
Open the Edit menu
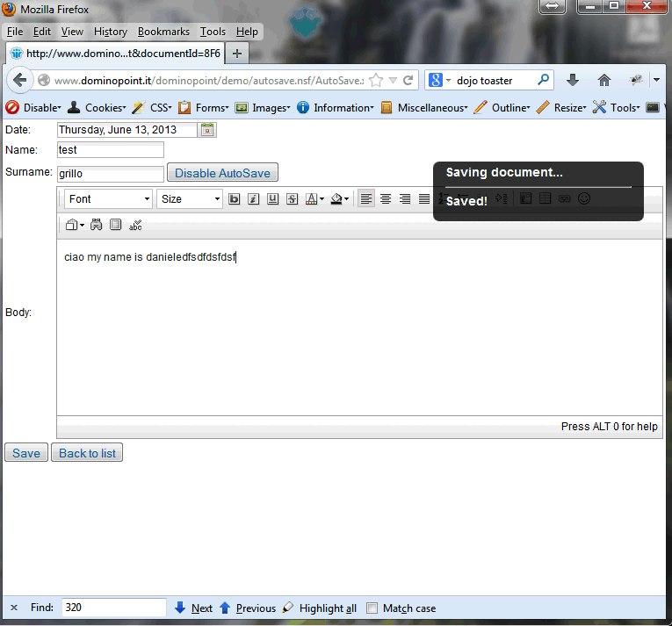(42, 32)
